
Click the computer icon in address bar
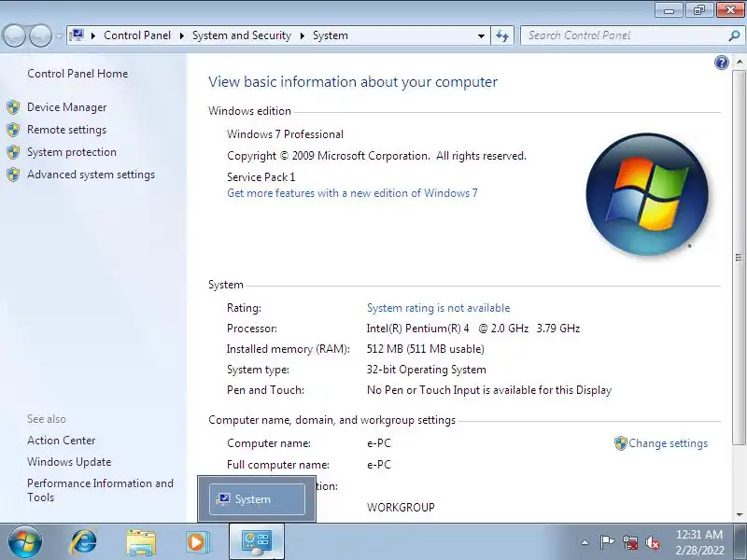click(77, 35)
